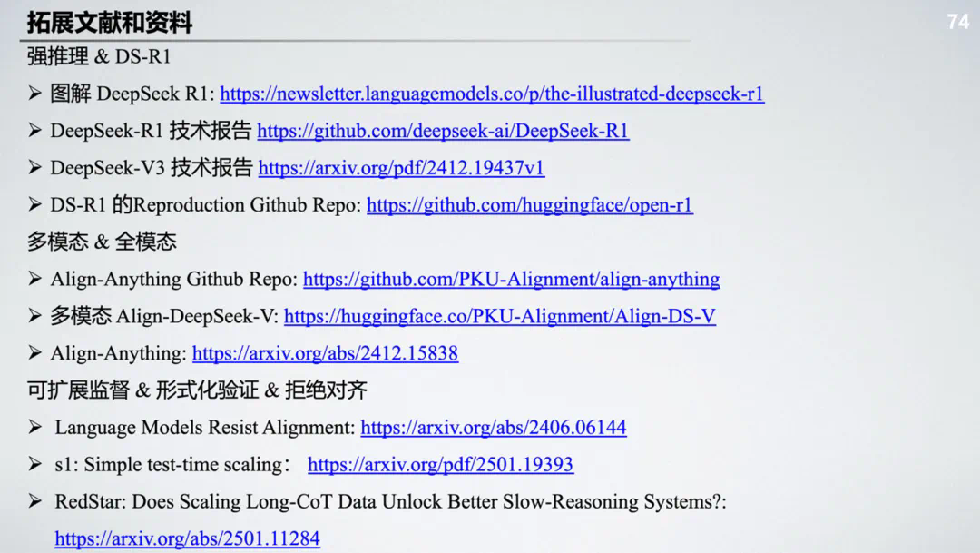Select the slide title 拓展文献和资料
980x553 pixels.
pos(109,22)
